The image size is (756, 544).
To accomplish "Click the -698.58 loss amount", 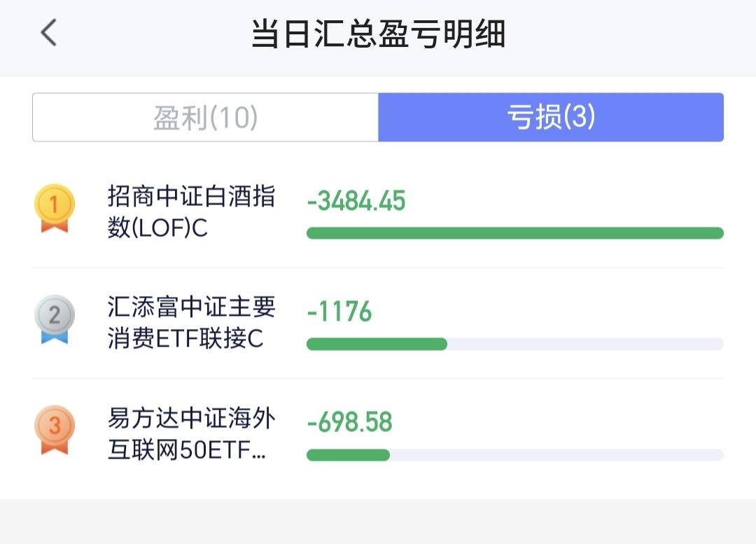I will tap(349, 422).
